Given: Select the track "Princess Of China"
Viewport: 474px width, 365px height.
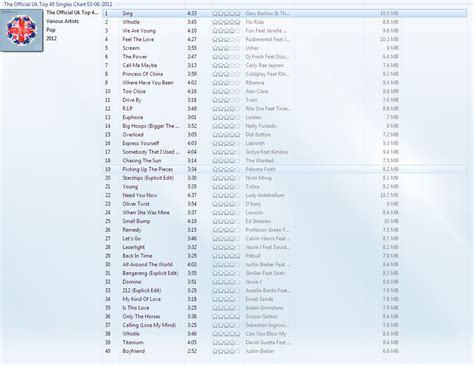Looking at the screenshot, I should point(143,74).
